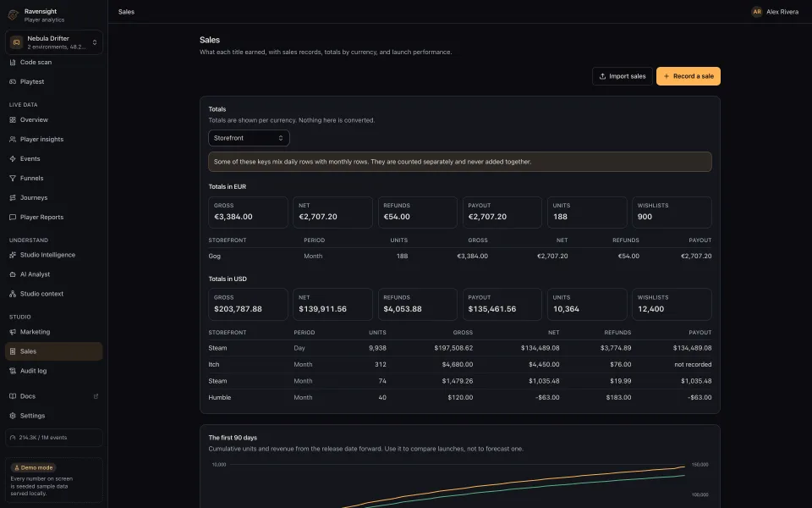
Task: Click the Sales breadcrumb in top bar
Action: pos(126,11)
